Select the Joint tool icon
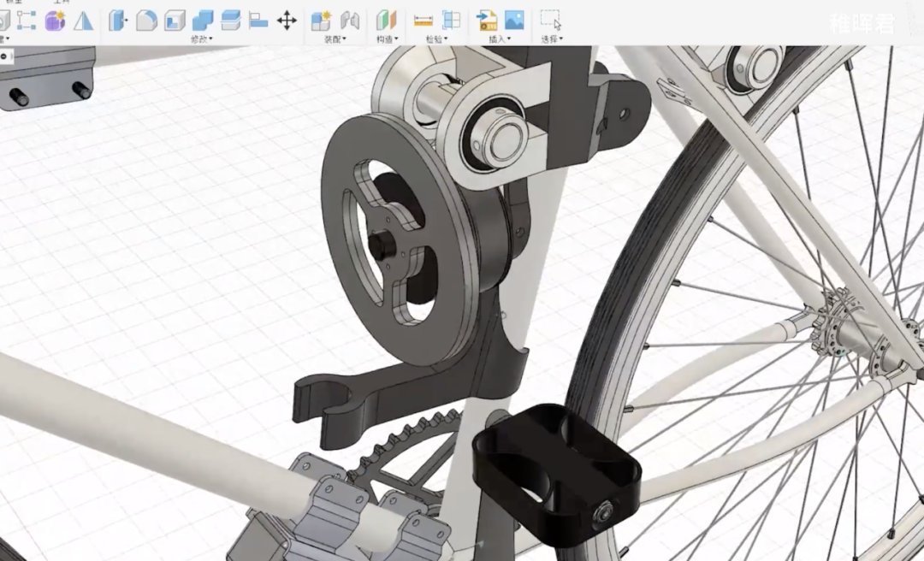Image resolution: width=924 pixels, height=561 pixels. (x=350, y=21)
